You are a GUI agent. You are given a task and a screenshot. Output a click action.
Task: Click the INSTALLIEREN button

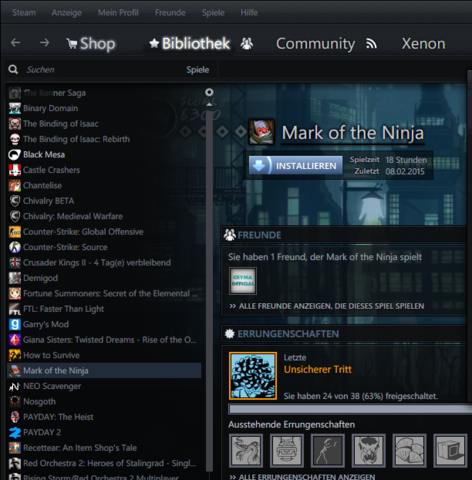296,165
